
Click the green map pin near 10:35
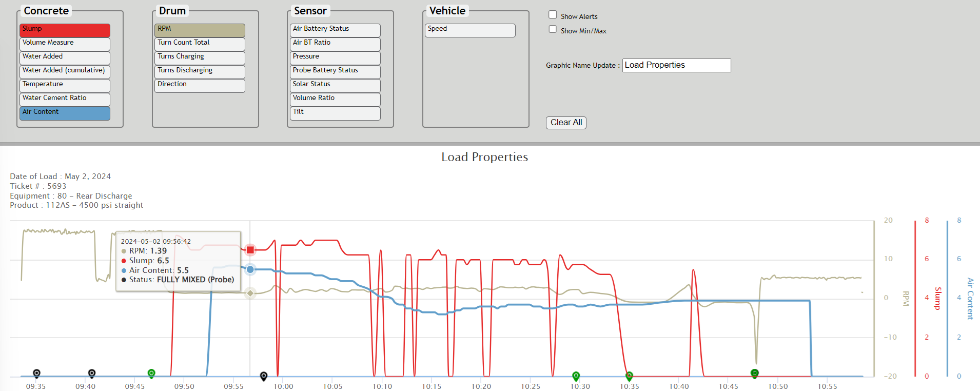pyautogui.click(x=630, y=376)
